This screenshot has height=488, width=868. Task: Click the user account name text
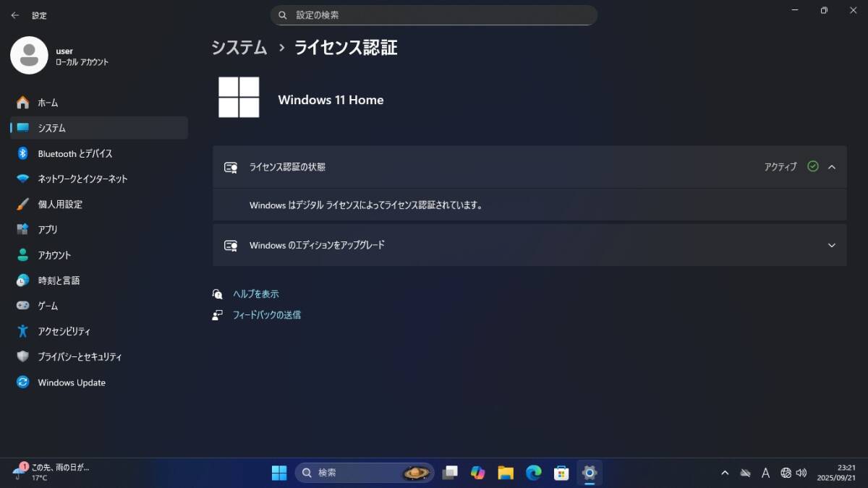tap(64, 51)
